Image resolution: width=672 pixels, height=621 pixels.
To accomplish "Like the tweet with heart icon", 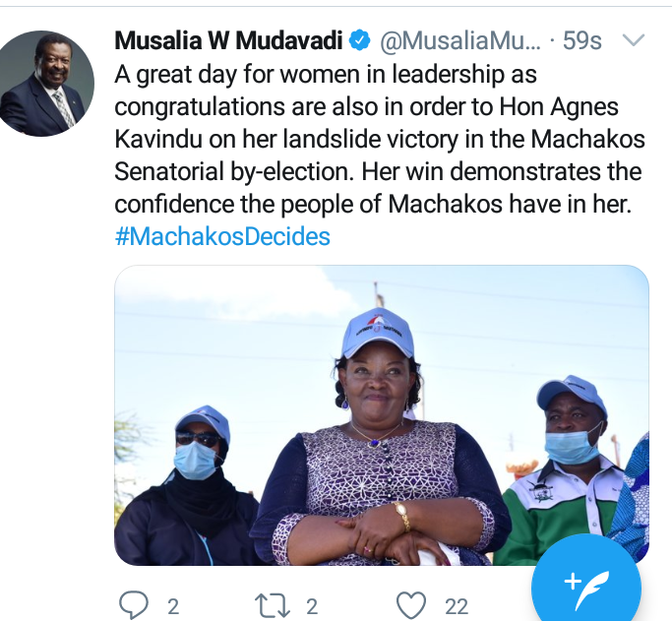I will (x=411, y=605).
